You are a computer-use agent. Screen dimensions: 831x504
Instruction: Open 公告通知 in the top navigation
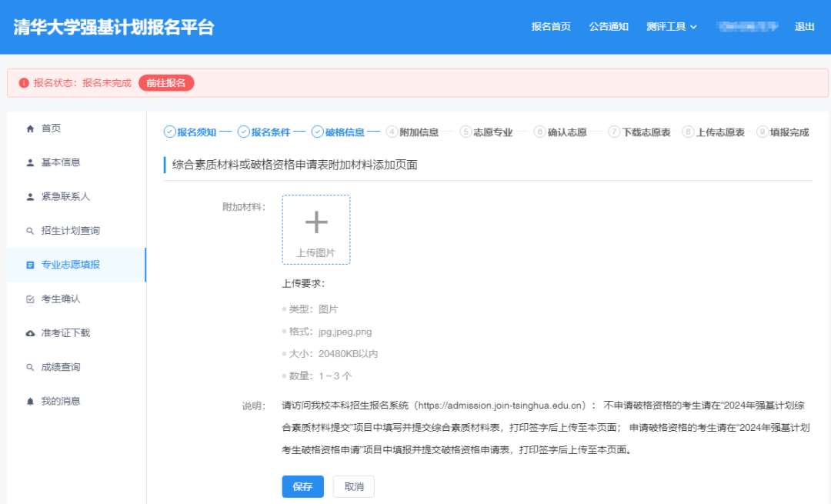click(609, 26)
